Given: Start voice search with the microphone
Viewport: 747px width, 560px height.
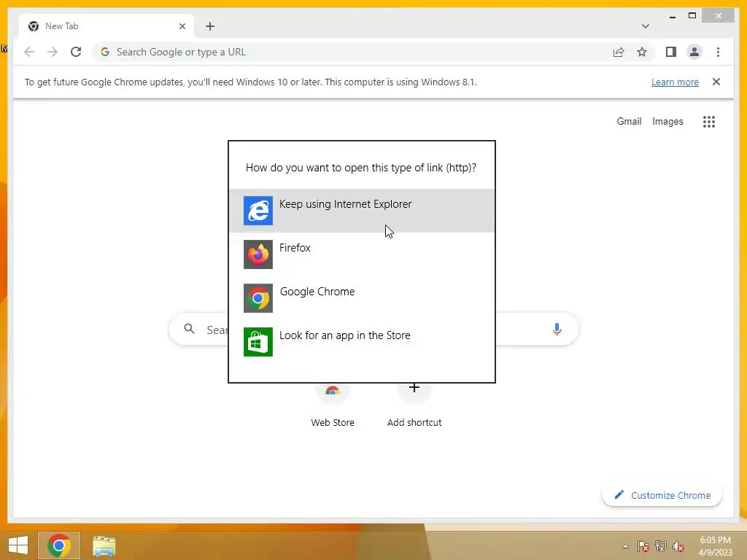Looking at the screenshot, I should (x=557, y=329).
